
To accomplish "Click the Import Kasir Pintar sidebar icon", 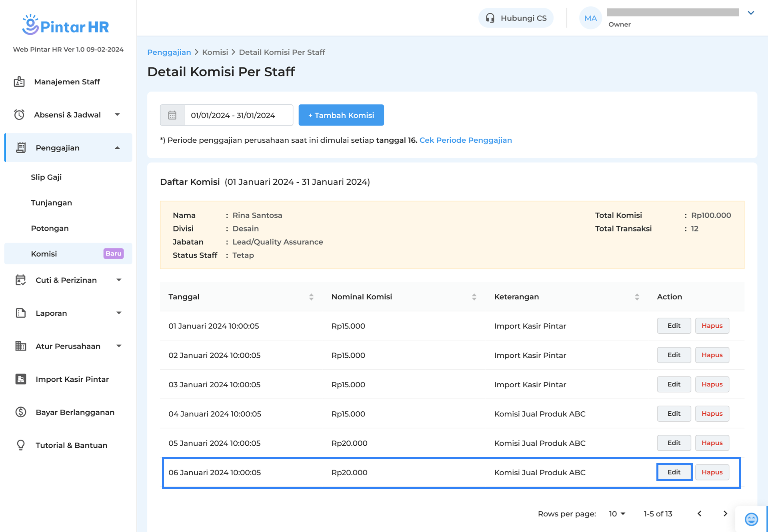I will (21, 379).
